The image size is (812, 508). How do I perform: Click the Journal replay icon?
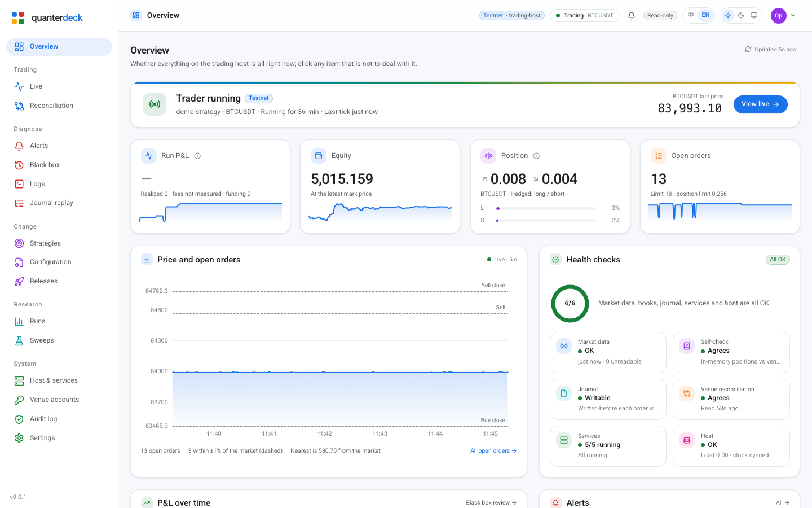(19, 203)
